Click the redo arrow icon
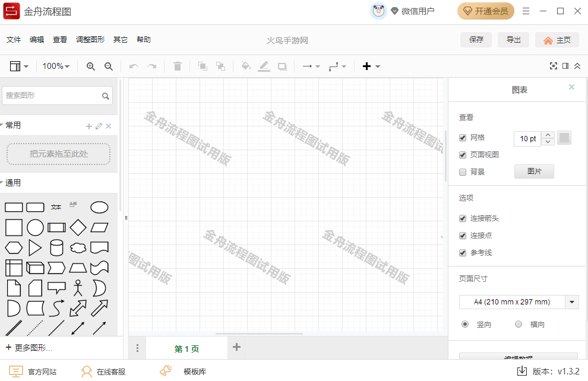 click(x=151, y=66)
